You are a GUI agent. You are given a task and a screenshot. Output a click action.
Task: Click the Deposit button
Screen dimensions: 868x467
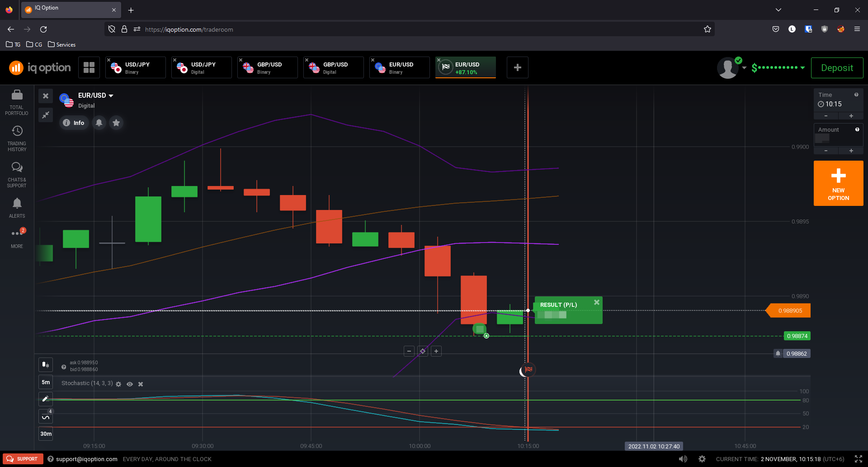pyautogui.click(x=837, y=68)
